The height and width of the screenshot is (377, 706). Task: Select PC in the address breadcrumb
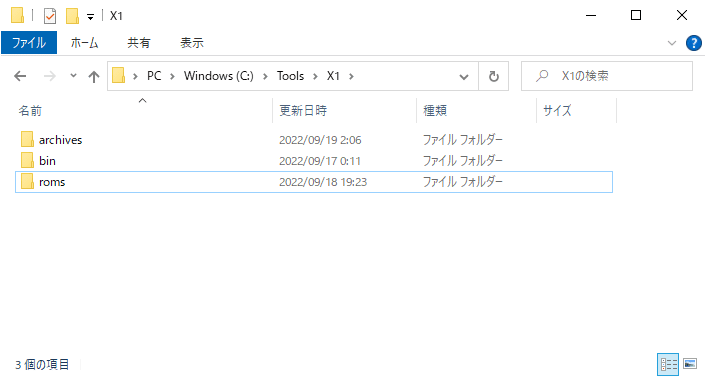(154, 76)
